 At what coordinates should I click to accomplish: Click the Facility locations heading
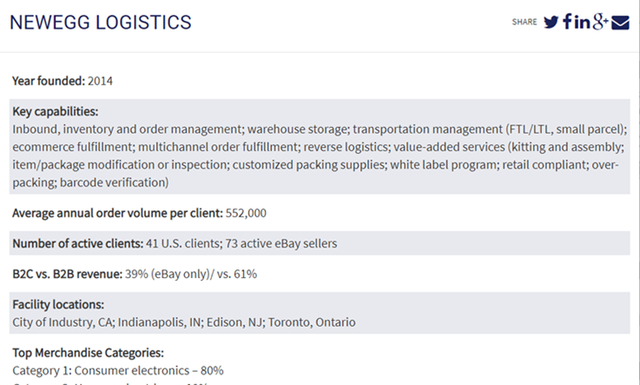point(58,304)
